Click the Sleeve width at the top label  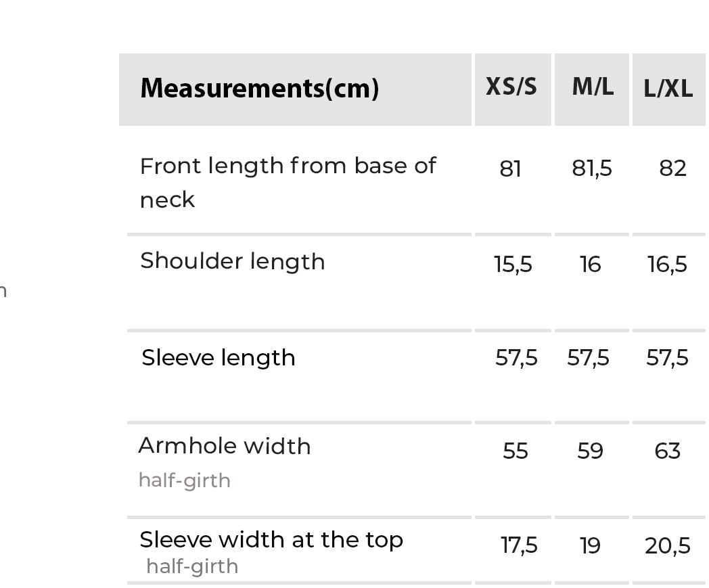(271, 540)
